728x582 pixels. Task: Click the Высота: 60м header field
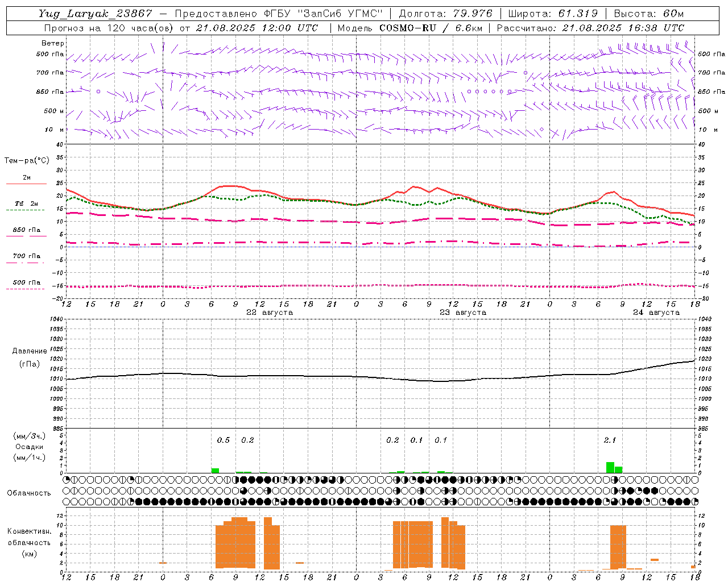649,14
